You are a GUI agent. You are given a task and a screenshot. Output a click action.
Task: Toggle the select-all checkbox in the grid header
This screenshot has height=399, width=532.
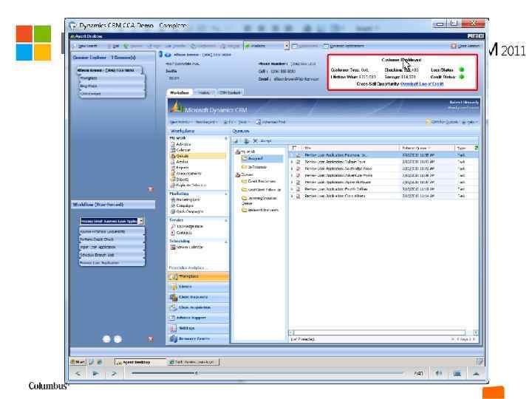point(295,148)
